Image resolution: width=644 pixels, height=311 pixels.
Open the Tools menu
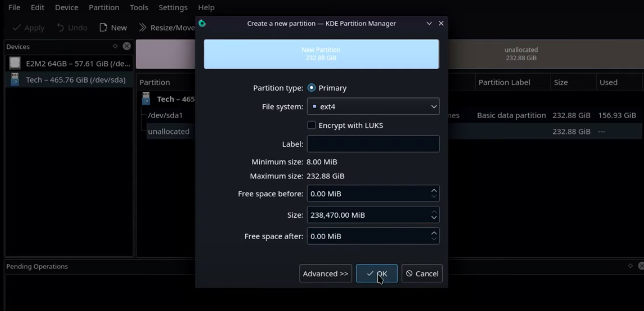pyautogui.click(x=139, y=7)
